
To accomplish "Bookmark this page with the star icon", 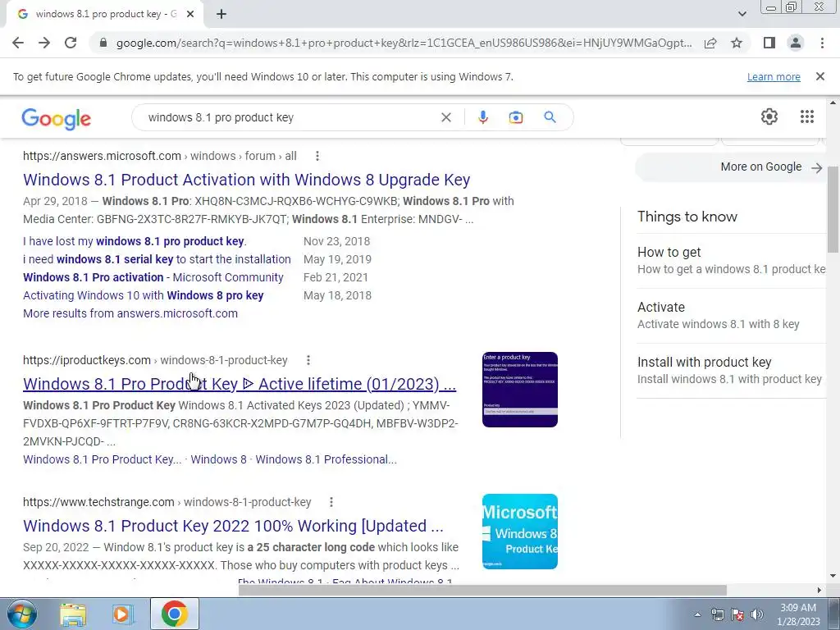I will tap(737, 43).
